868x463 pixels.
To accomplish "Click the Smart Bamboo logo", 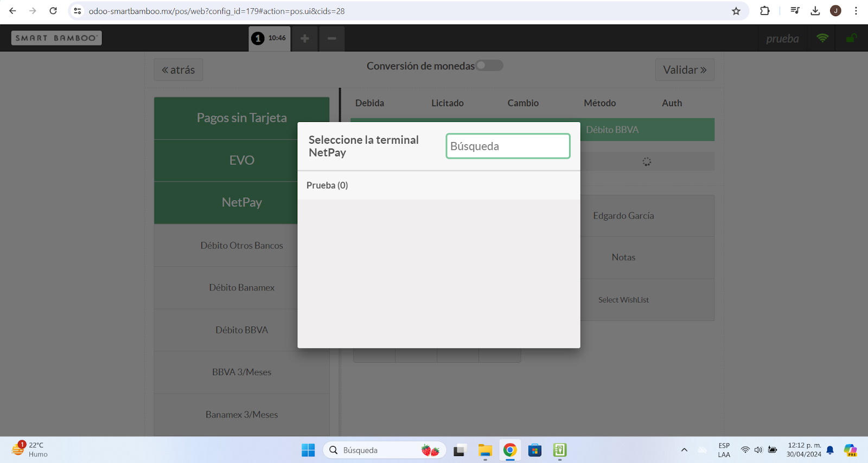I will pyautogui.click(x=56, y=38).
